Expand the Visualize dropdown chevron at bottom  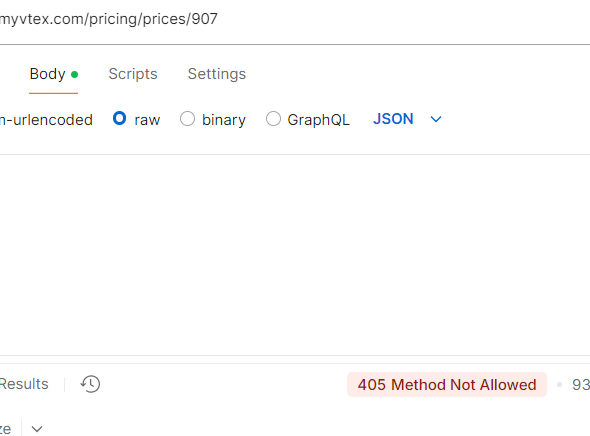(x=37, y=429)
